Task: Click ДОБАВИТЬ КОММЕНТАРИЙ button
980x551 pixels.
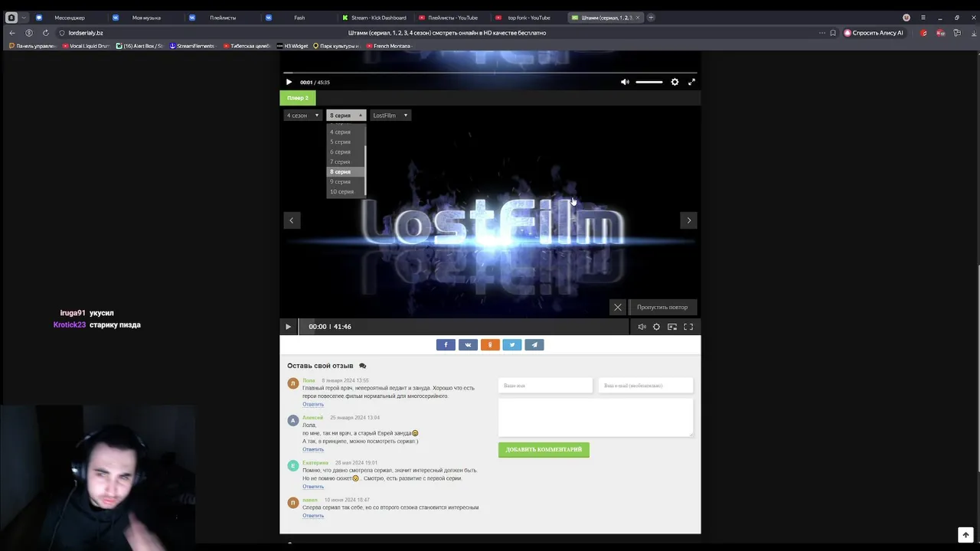Action: [544, 450]
